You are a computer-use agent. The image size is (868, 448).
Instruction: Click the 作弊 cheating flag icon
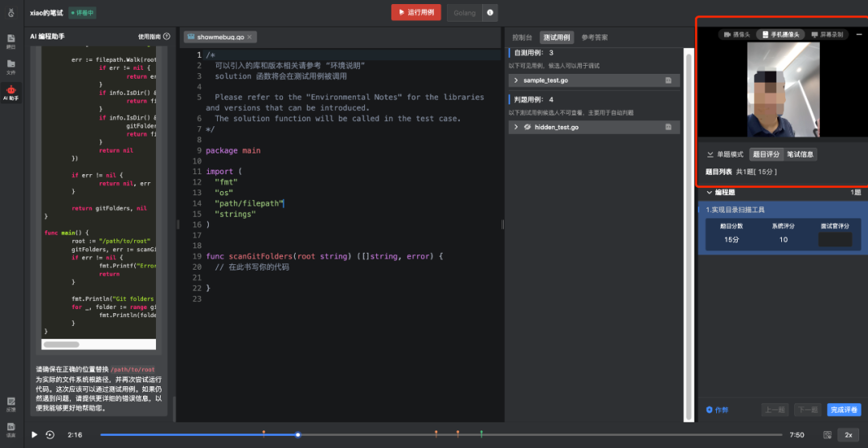(709, 409)
